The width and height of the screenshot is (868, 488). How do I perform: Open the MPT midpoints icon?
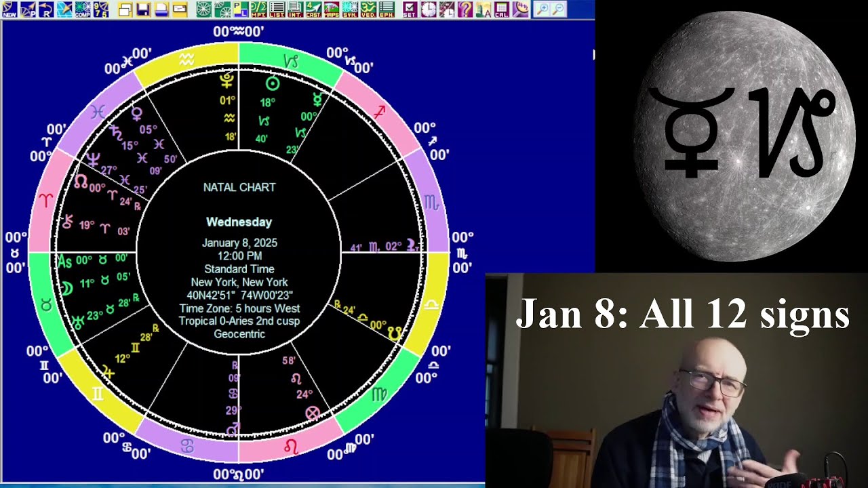pos(259,9)
